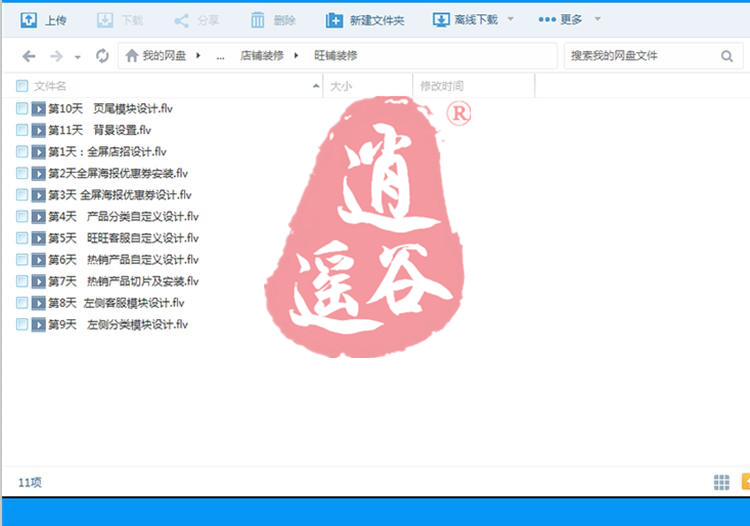Check the box for 第1天:全屏店招设计.flv
Viewport: 750px width, 526px height.
pos(22,151)
